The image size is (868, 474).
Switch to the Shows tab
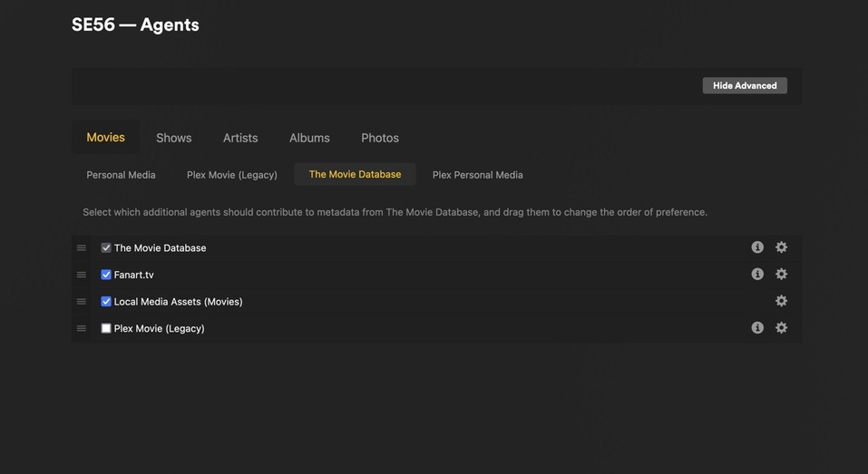coord(174,138)
